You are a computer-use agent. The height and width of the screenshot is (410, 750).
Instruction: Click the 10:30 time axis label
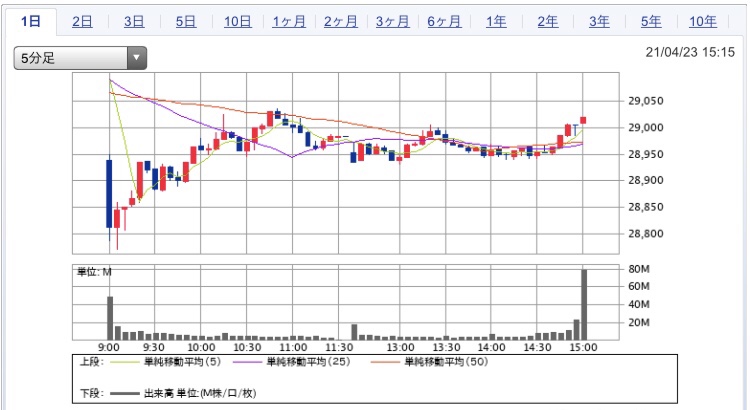pos(247,347)
